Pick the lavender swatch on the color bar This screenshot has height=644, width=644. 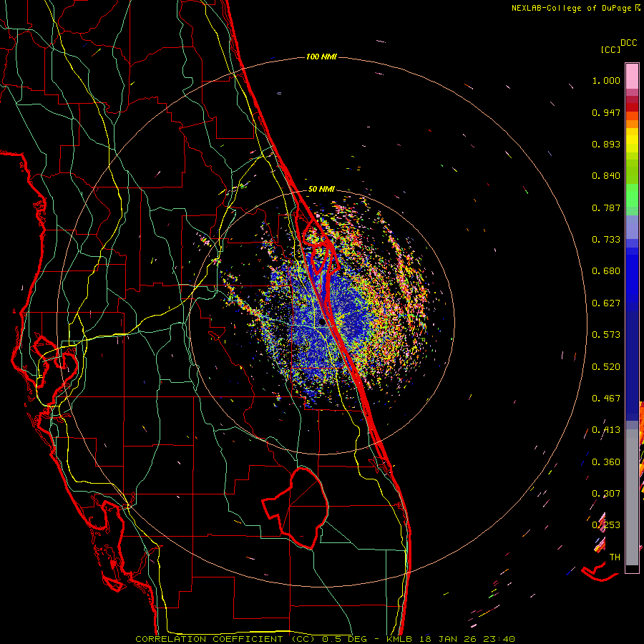coord(632,227)
